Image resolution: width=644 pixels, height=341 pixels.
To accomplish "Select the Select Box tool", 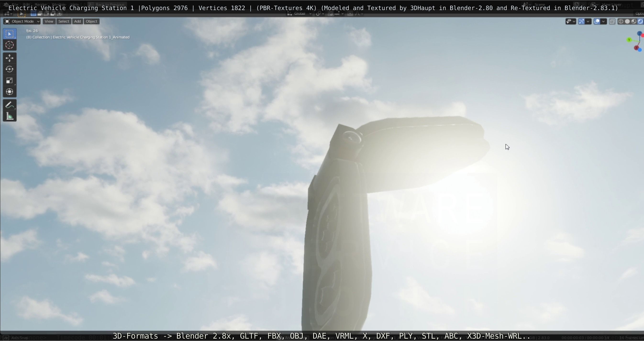I will coord(10,34).
